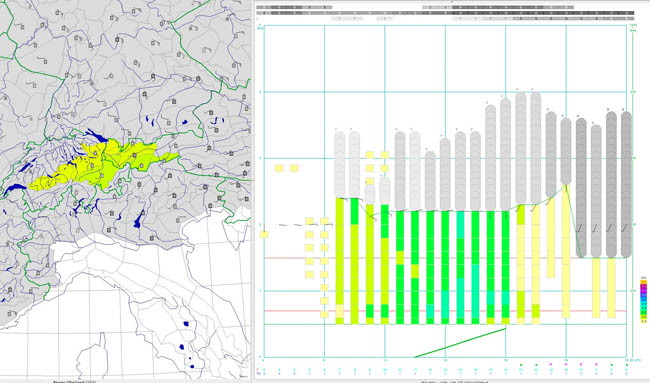Click the isolated yellow square left of the dashed line
650x383 pixels.
(264, 235)
